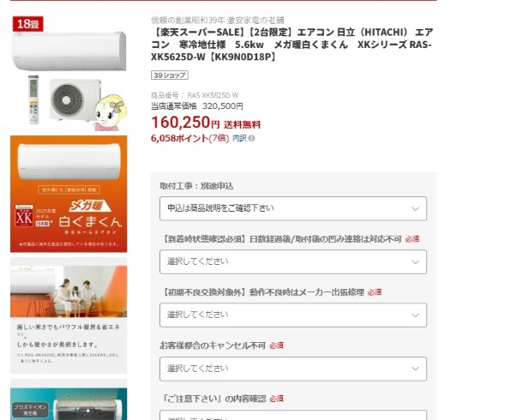
Task: Click the shop mascot girl icon
Action: (x=110, y=112)
